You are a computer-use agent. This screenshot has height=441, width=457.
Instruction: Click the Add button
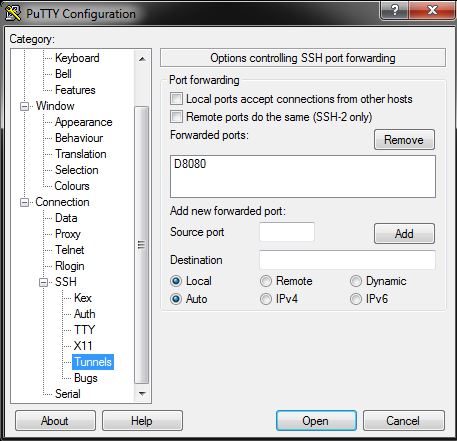[404, 234]
